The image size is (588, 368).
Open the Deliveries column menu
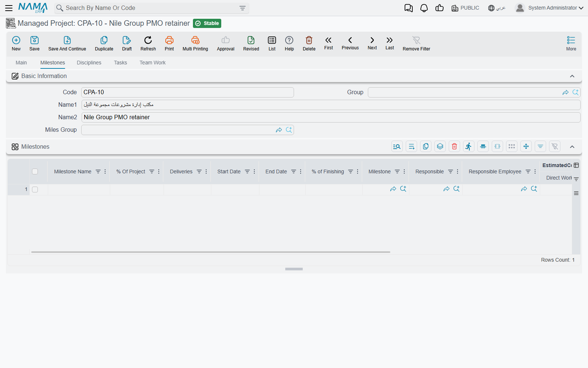206,171
